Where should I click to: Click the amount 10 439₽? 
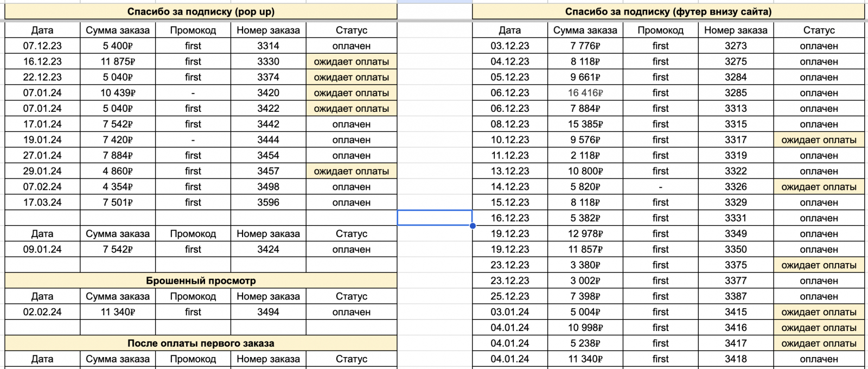tap(118, 93)
